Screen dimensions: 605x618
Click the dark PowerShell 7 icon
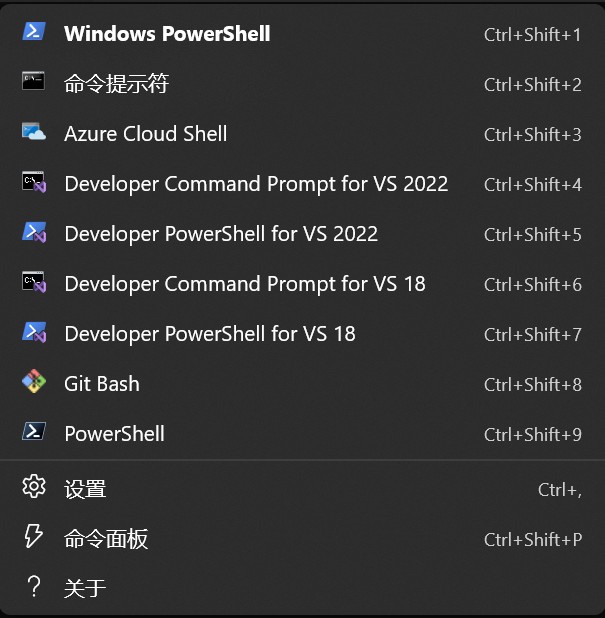pos(34,431)
